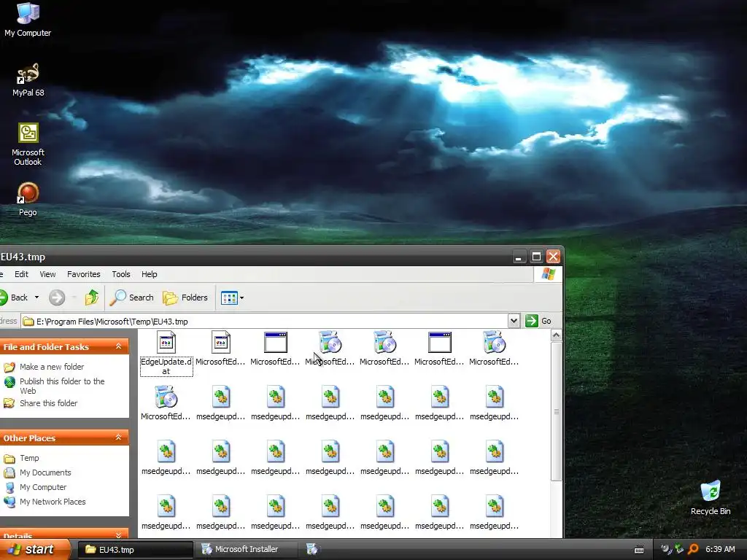
Task: Open the Back history dropdown arrow
Action: [36, 297]
